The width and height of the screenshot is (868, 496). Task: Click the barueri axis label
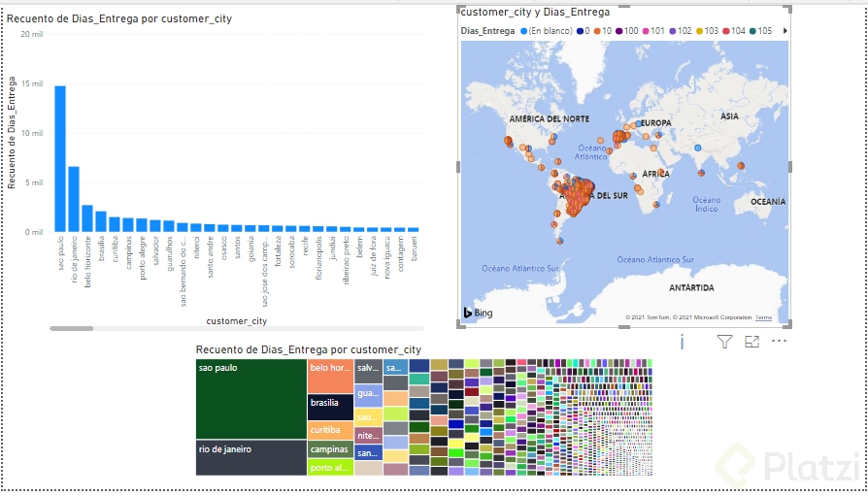[x=414, y=249]
